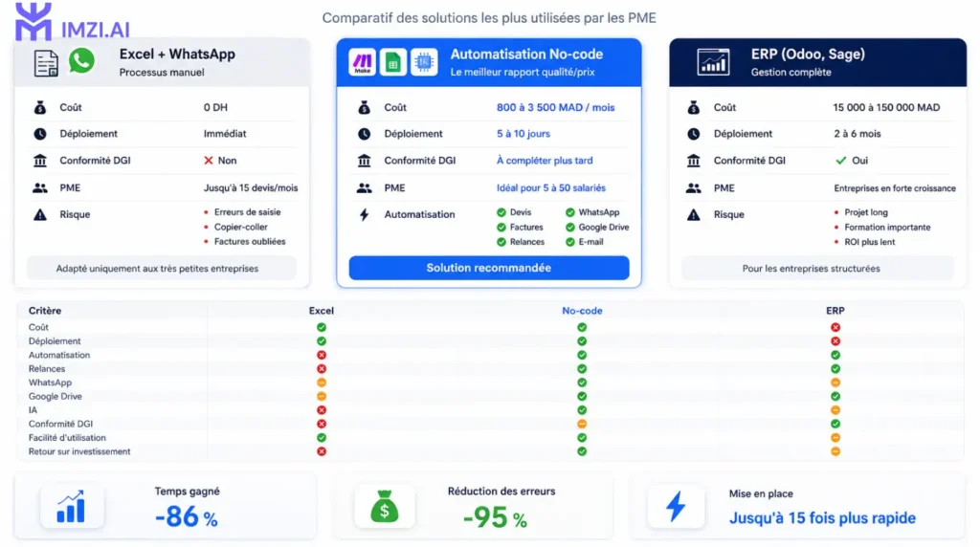Click the ERP column header
This screenshot has width=980, height=547.
click(835, 311)
